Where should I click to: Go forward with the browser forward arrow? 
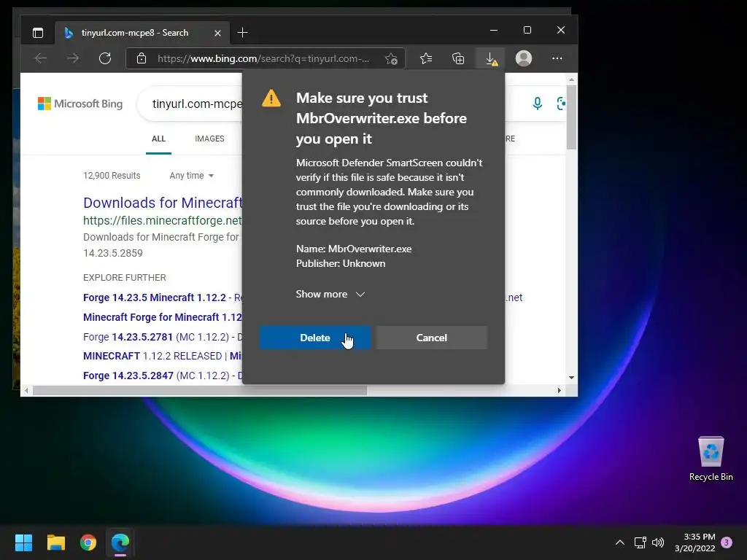point(73,58)
